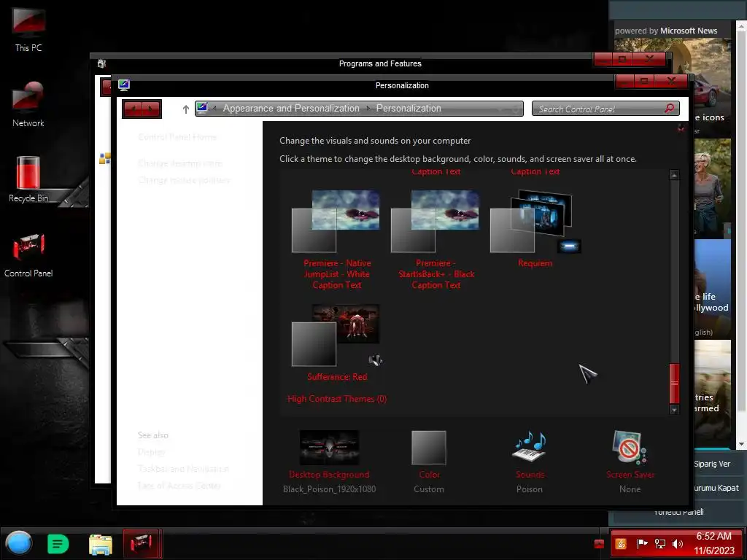Click Programs and Features title bar icon
The image size is (747, 560).
[x=101, y=63]
